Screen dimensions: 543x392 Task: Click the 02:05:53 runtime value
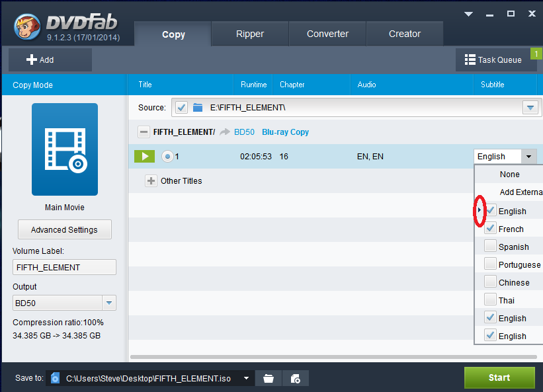point(256,157)
